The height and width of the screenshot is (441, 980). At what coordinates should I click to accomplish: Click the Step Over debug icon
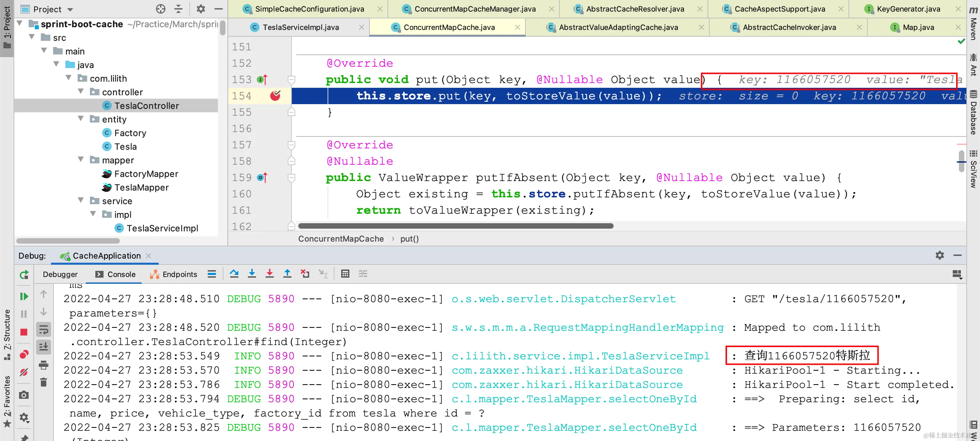[234, 274]
